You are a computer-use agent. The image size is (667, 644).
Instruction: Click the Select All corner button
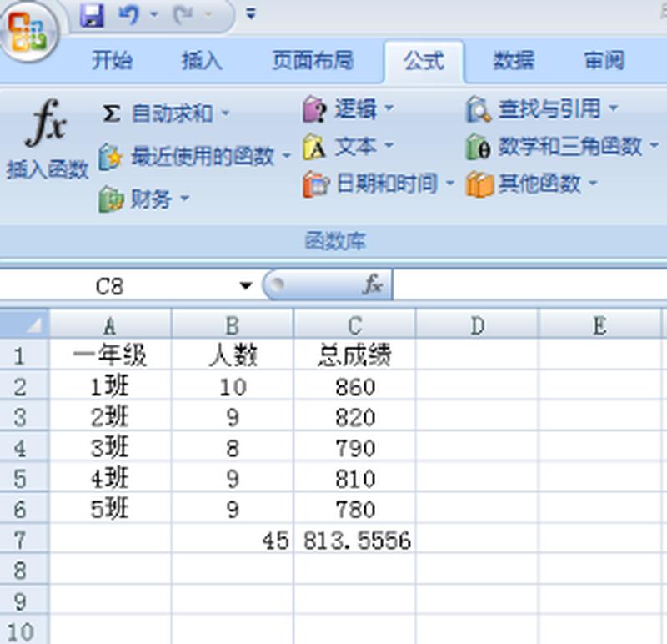24,325
